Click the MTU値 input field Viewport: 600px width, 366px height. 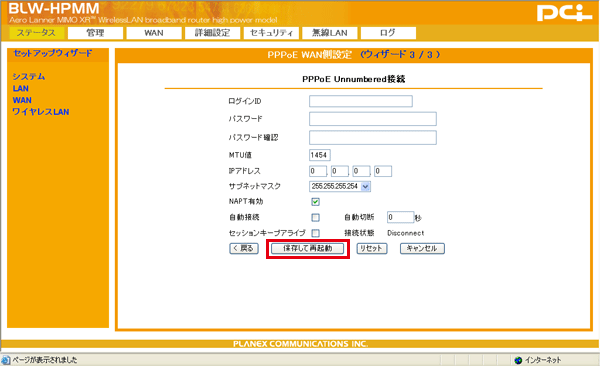point(320,155)
